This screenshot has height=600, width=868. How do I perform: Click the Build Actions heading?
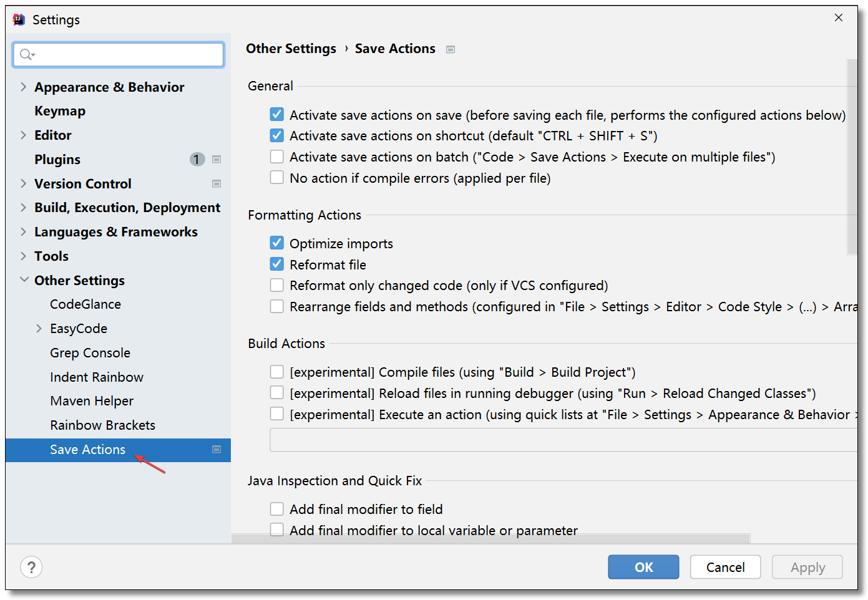point(286,344)
